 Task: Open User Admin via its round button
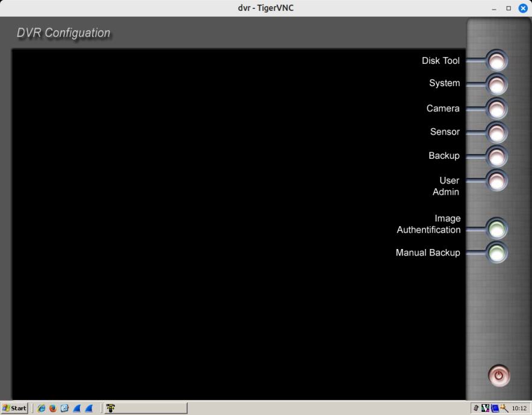[496, 180]
